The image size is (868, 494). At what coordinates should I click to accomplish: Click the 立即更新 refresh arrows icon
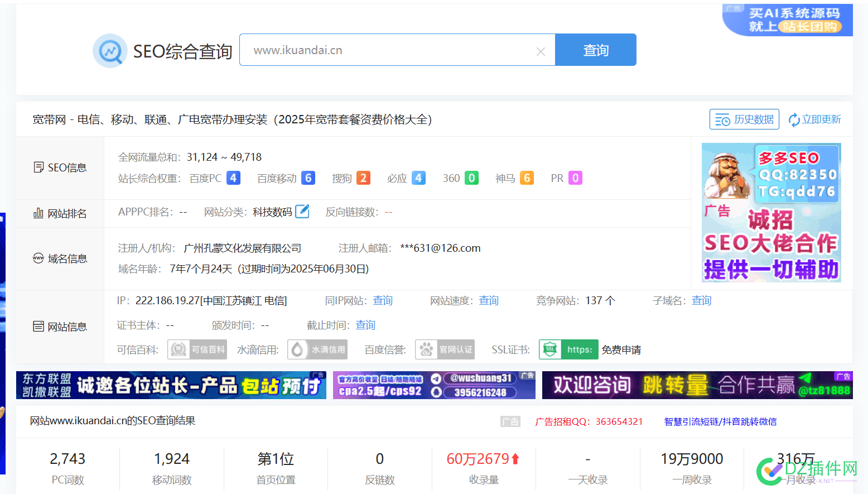pyautogui.click(x=794, y=120)
